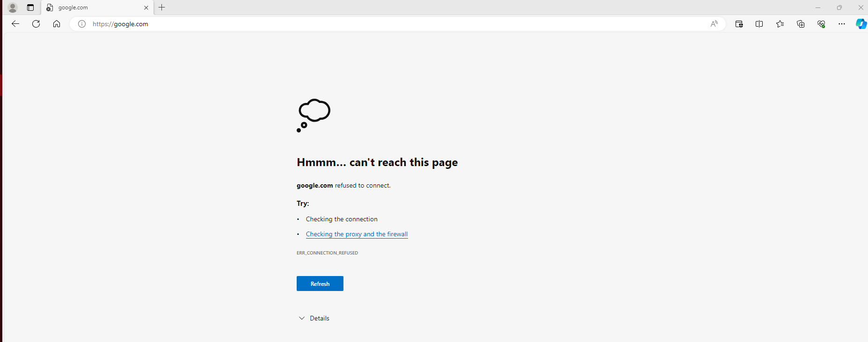This screenshot has height=342, width=868.
Task: Open a new tab with plus button
Action: pos(162,7)
